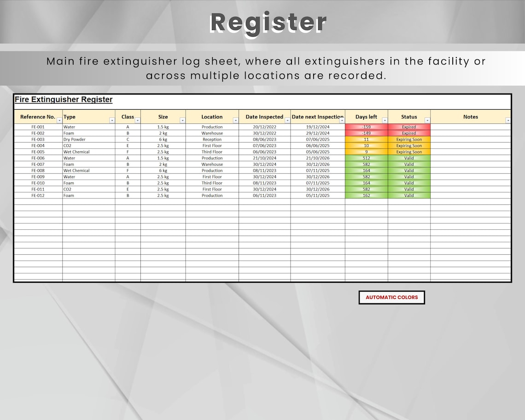Click the Date next Inspection filter icon
The height and width of the screenshot is (420, 525).
(341, 120)
